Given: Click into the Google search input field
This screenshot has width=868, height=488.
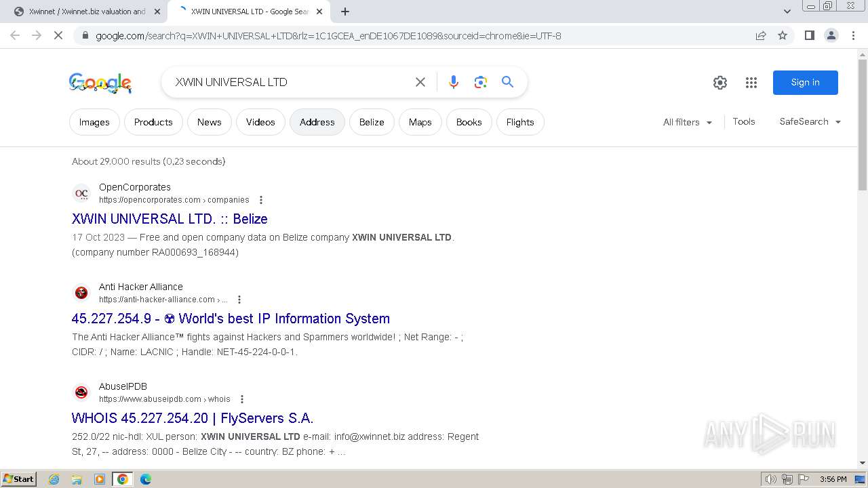Looking at the screenshot, I should (x=288, y=82).
